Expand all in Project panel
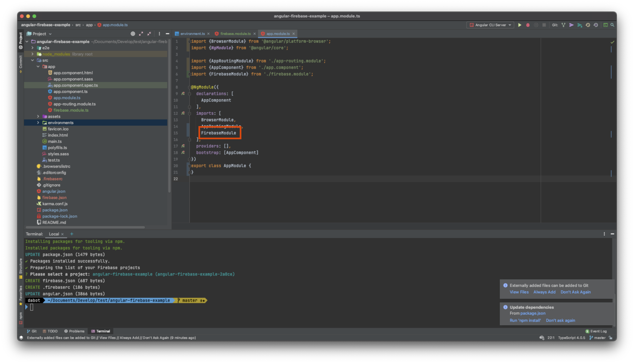The image size is (634, 364). [141, 34]
